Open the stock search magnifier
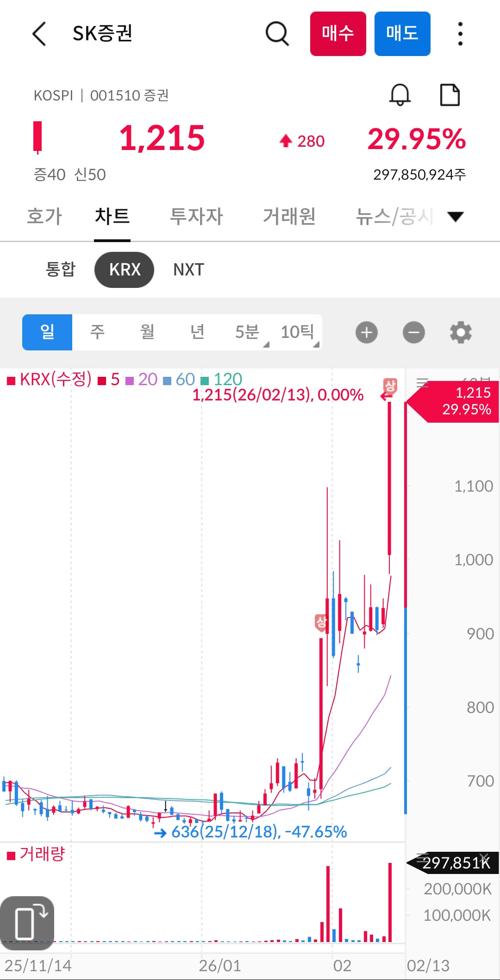Image resolution: width=500 pixels, height=980 pixels. coord(277,34)
